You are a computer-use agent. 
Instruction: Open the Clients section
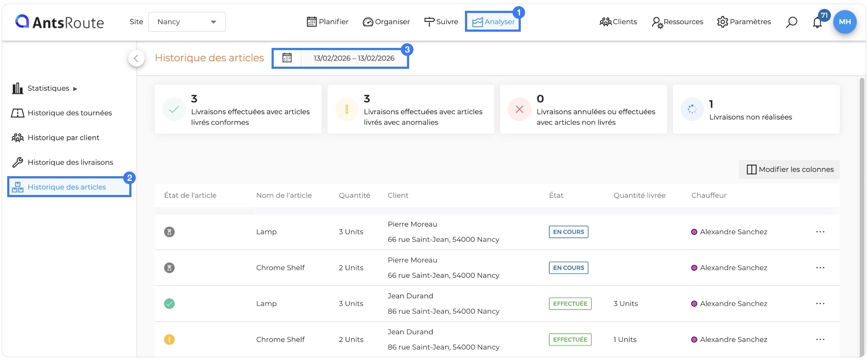(x=618, y=22)
